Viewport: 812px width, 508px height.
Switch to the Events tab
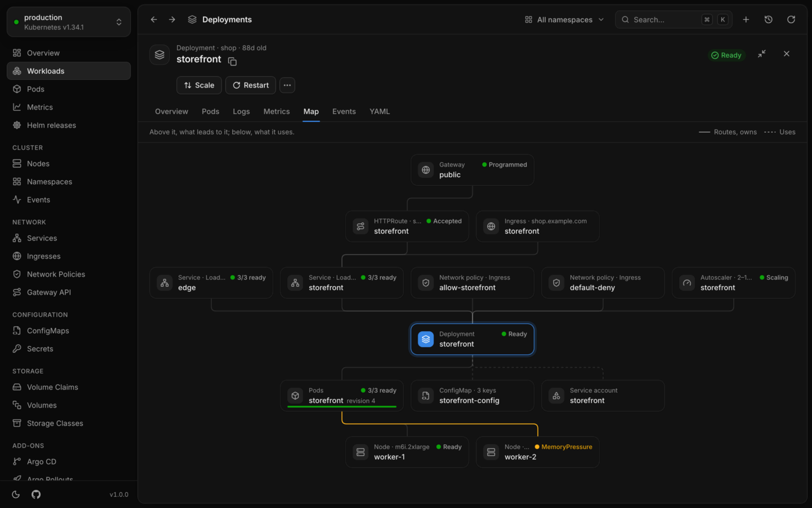(344, 112)
